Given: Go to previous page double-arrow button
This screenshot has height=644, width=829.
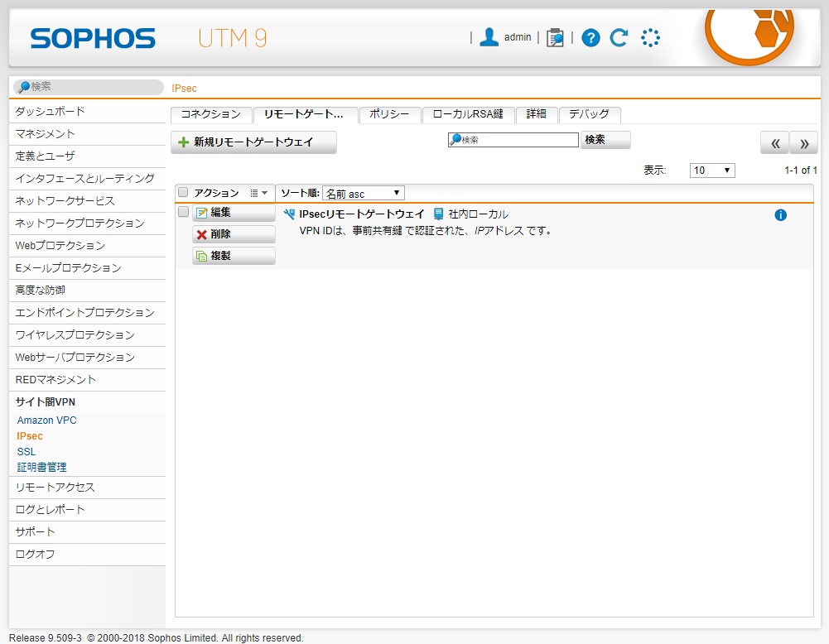Looking at the screenshot, I should (774, 143).
